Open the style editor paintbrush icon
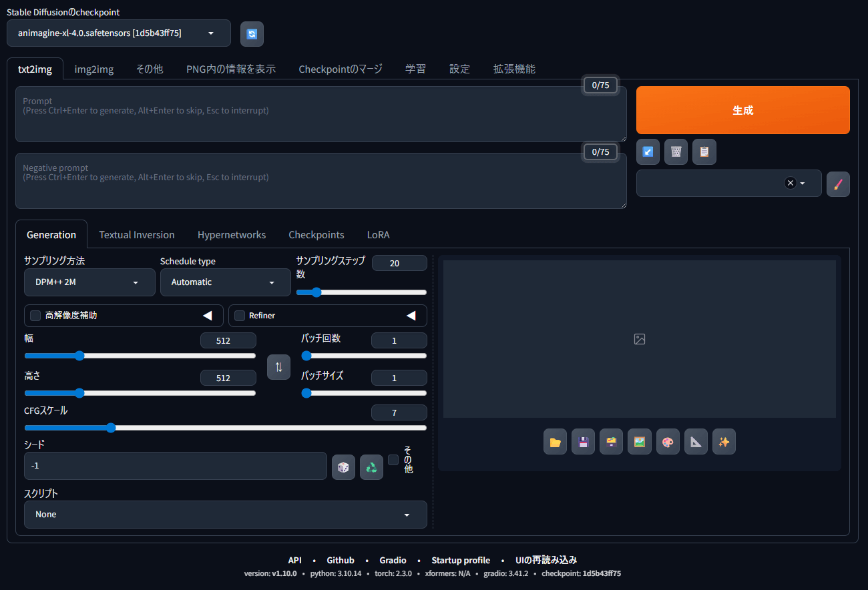Viewport: 868px width, 590px height. (x=838, y=184)
